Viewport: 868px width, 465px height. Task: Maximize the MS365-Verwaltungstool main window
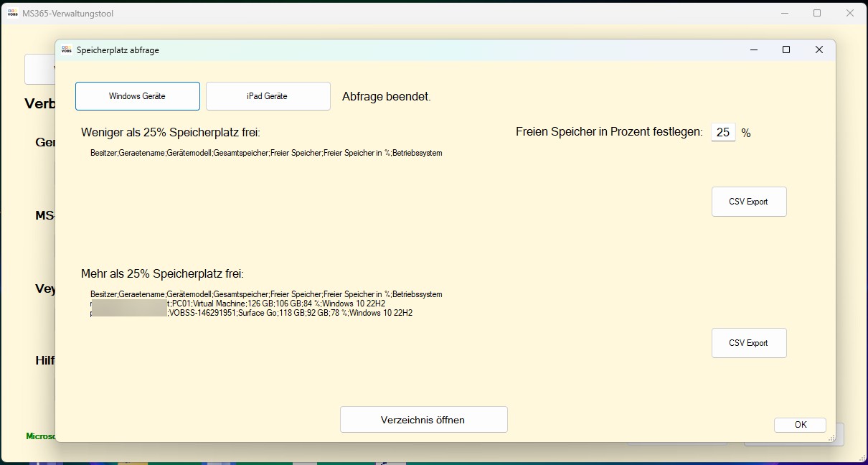coord(817,13)
